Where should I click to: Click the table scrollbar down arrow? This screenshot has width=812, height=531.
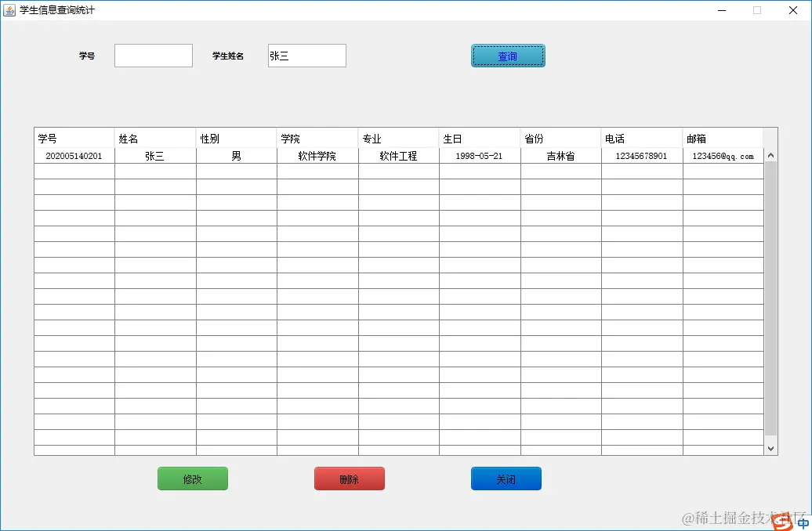[x=770, y=449]
